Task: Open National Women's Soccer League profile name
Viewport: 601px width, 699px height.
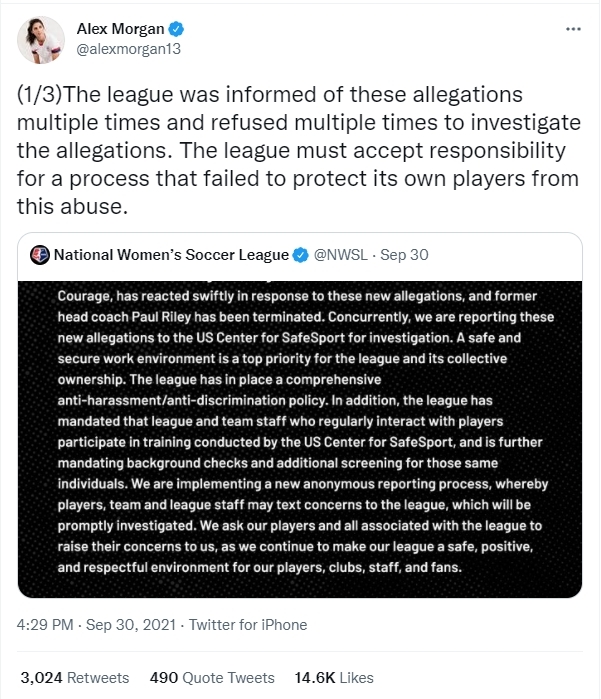Action: 169,255
